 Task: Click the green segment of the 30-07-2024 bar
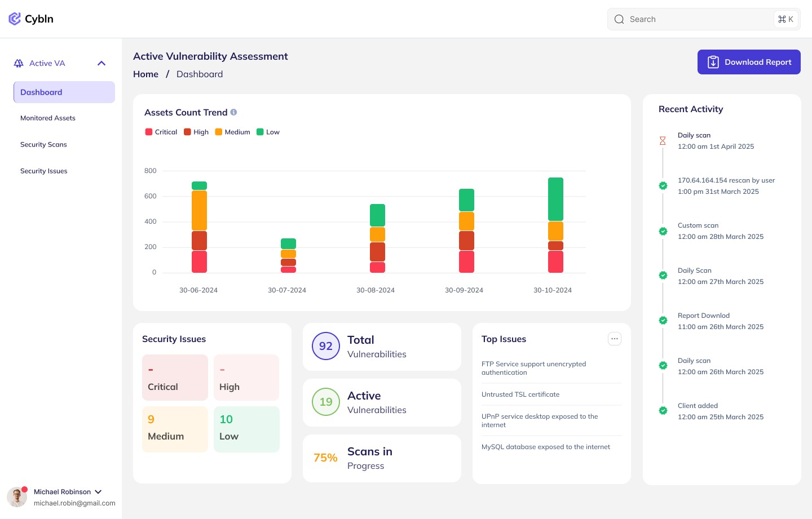(x=288, y=243)
